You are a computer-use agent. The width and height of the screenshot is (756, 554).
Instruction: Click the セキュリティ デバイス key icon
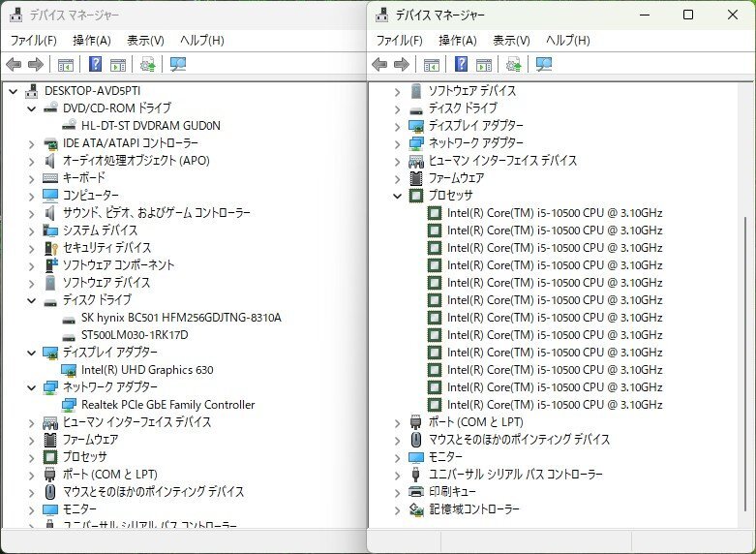coord(50,248)
